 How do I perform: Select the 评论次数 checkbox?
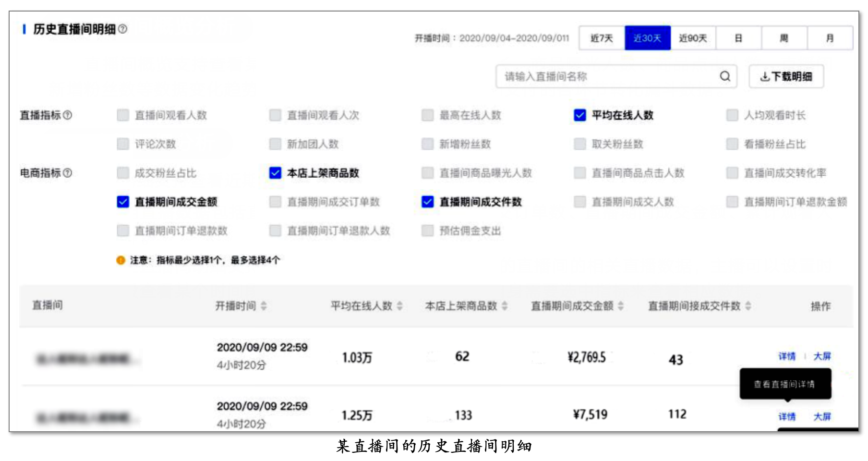pos(123,144)
